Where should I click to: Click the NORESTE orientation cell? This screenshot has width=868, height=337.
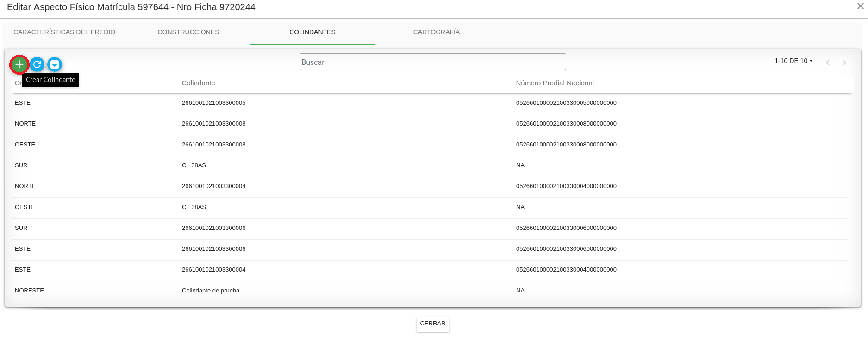(x=29, y=291)
